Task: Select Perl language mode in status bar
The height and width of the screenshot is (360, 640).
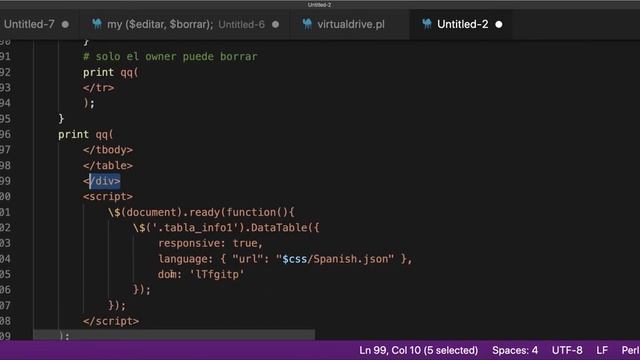Action: coord(630,350)
